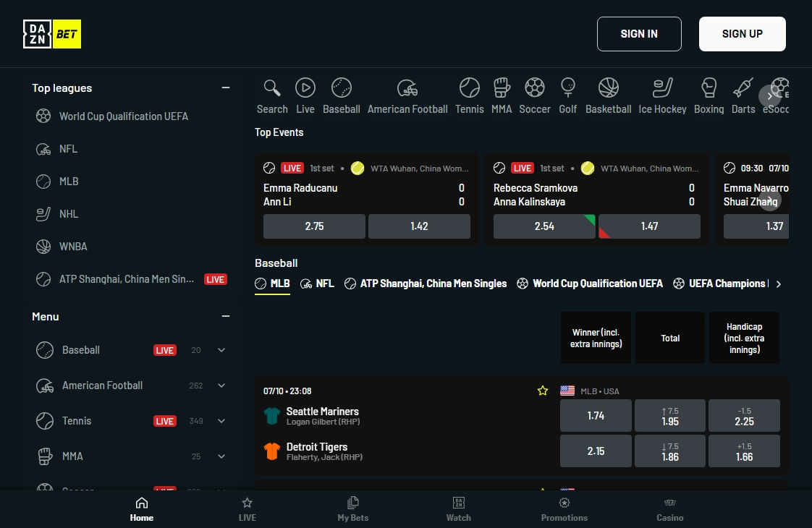Expand the Baseball menu row chevron
Screen dimensions: 812x528
click(x=221, y=351)
